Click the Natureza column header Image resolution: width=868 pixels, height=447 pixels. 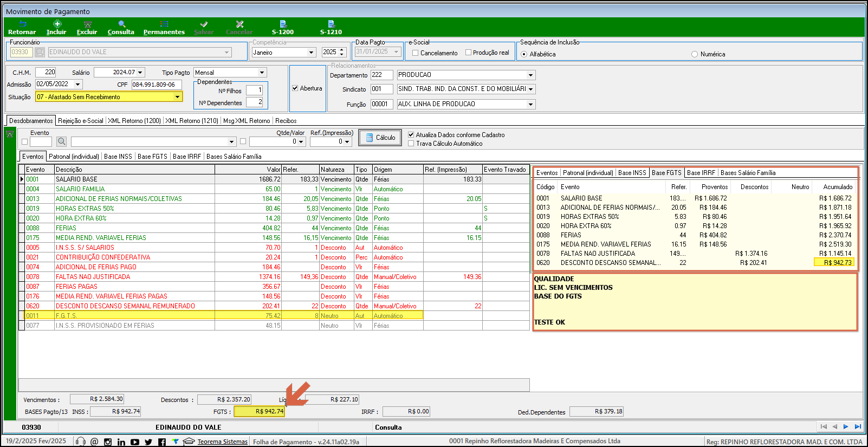[x=336, y=170]
